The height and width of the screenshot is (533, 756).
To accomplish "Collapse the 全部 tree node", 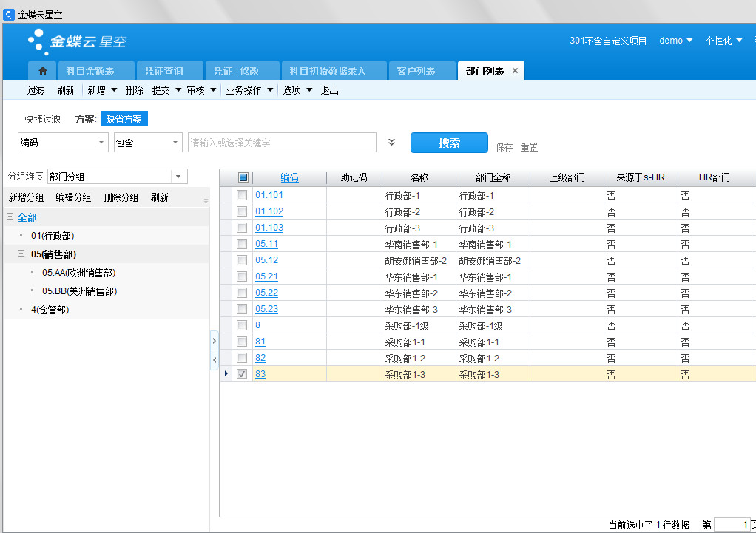I will tap(10, 217).
